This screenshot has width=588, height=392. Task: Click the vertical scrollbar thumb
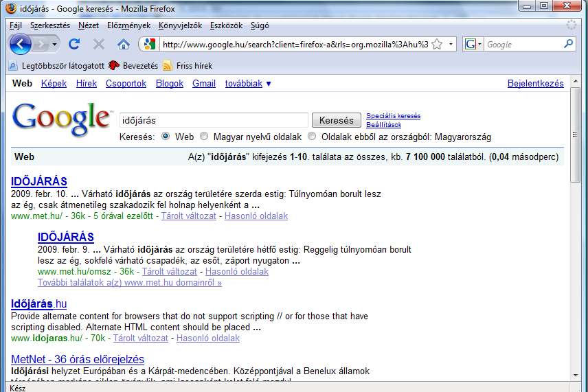(576, 135)
